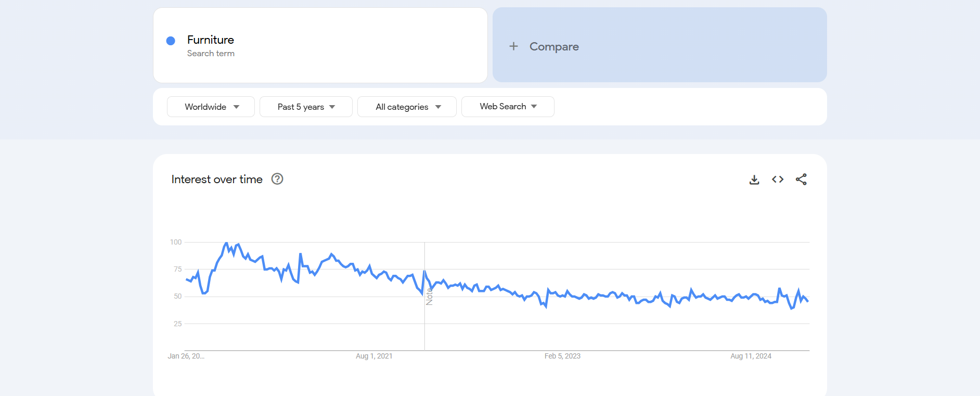Click the blue dot beside Furniture

(171, 41)
